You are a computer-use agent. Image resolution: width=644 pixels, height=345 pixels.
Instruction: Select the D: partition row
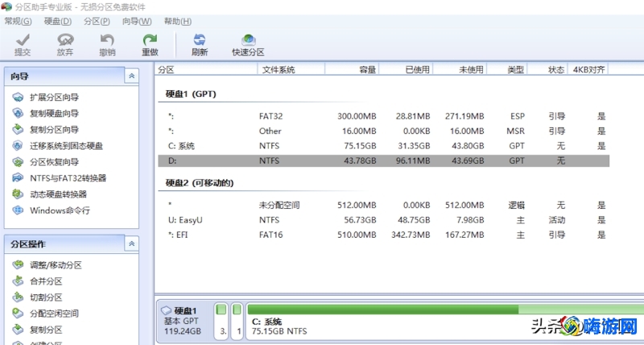point(384,160)
